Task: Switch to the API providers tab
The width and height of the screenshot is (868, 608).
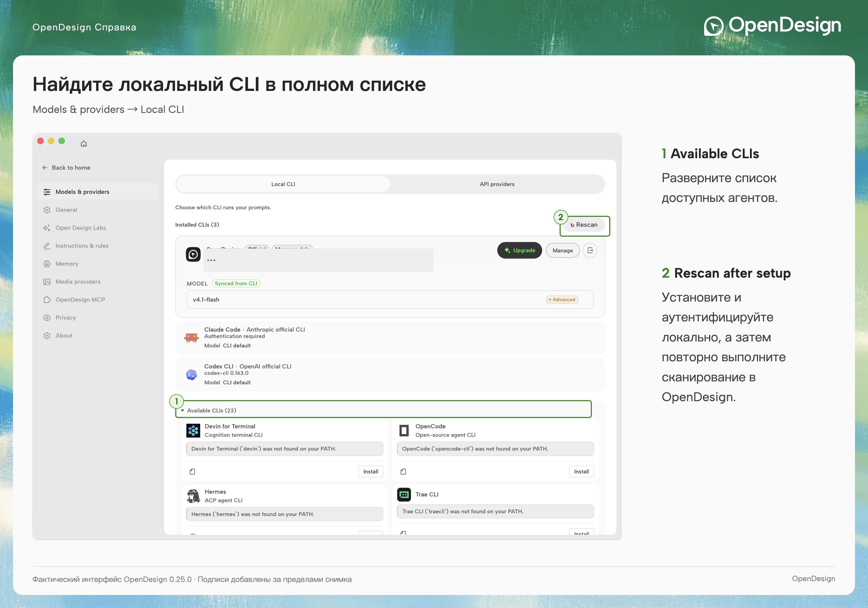Action: pyautogui.click(x=497, y=184)
